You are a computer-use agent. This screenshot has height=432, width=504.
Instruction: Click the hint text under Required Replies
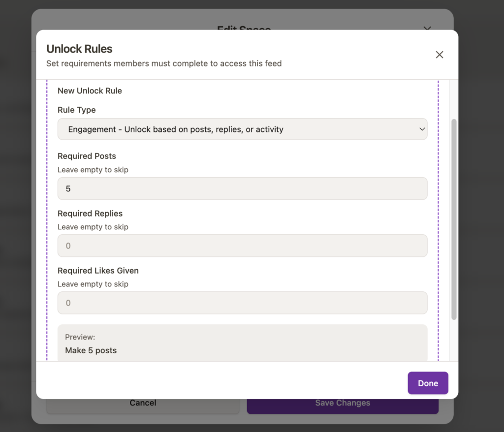[93, 227]
